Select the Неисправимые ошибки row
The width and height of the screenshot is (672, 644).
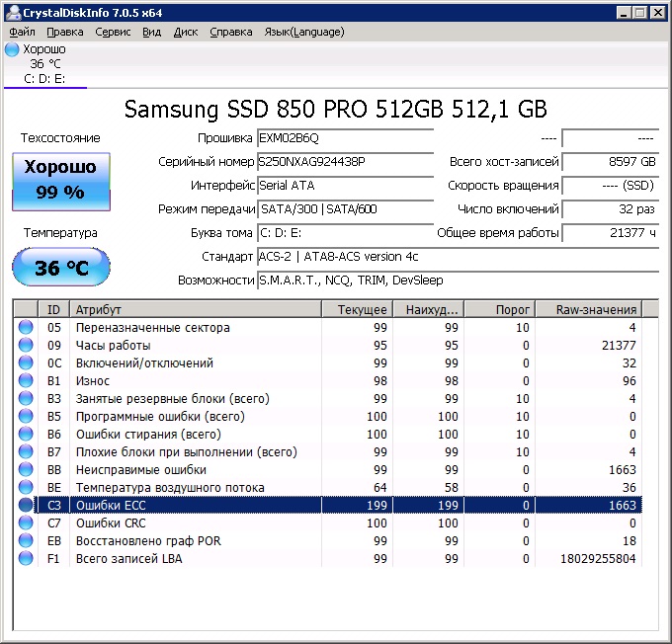(x=328, y=469)
